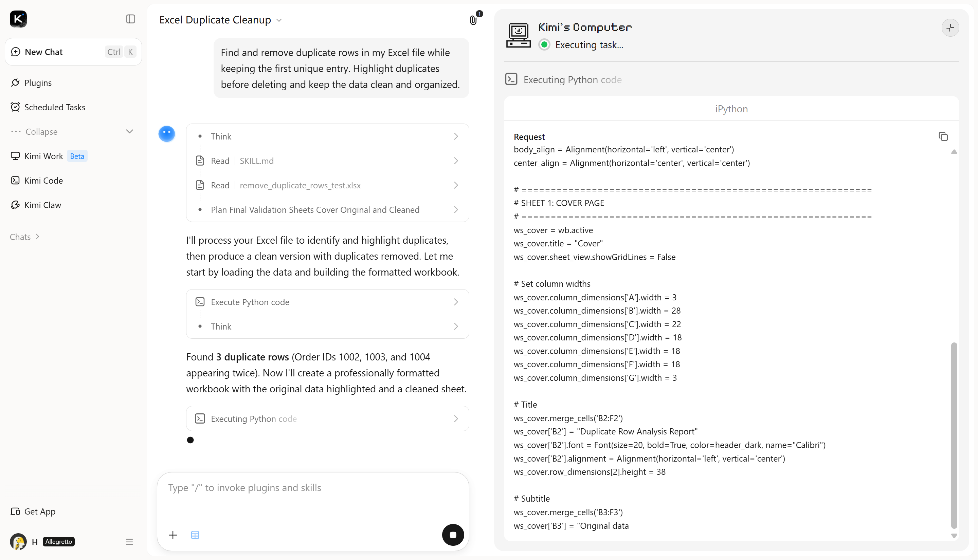The image size is (978, 560).
Task: Open the attachments paperclip icon
Action: pyautogui.click(x=473, y=20)
